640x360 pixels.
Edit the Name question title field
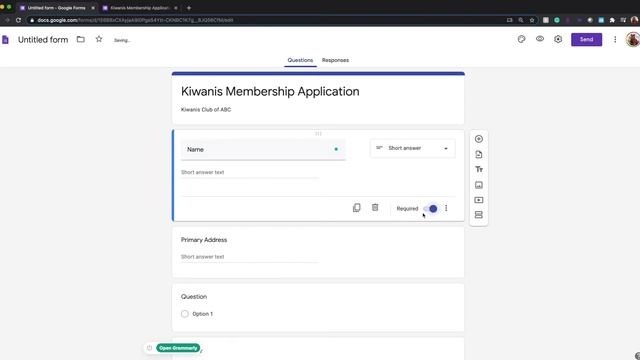[263, 149]
